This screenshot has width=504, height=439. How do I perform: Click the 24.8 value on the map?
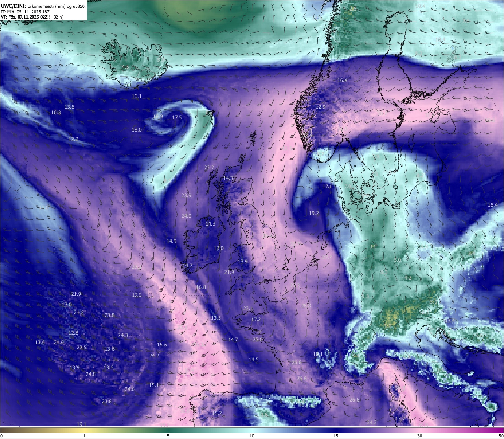tap(91, 374)
